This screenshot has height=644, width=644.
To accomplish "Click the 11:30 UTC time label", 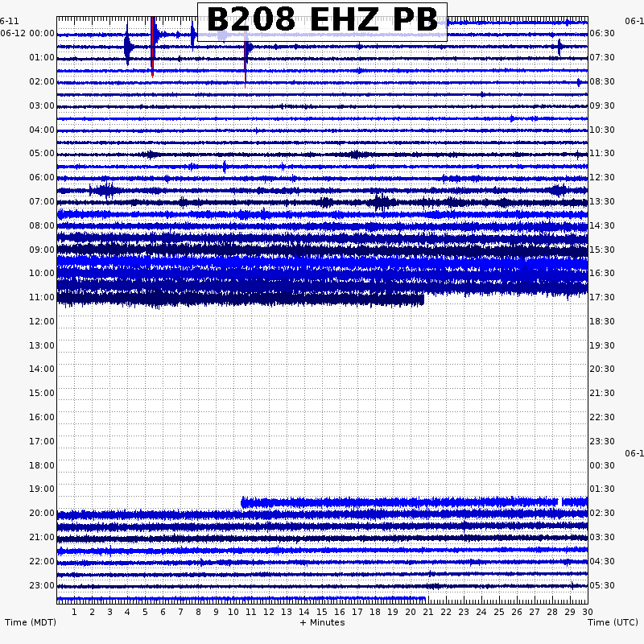I will click(x=602, y=154).
